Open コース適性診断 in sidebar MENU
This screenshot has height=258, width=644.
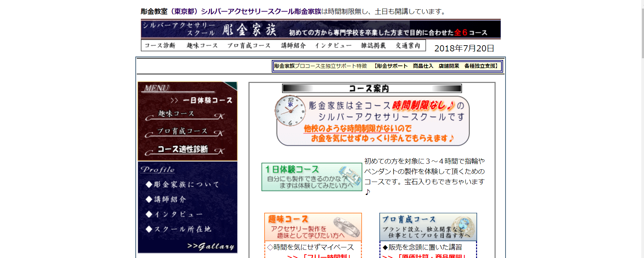[183, 149]
